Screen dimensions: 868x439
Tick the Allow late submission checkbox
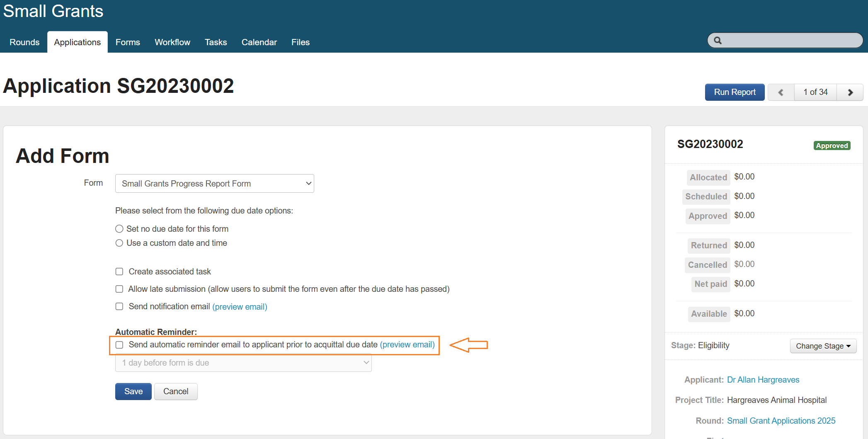(x=119, y=289)
